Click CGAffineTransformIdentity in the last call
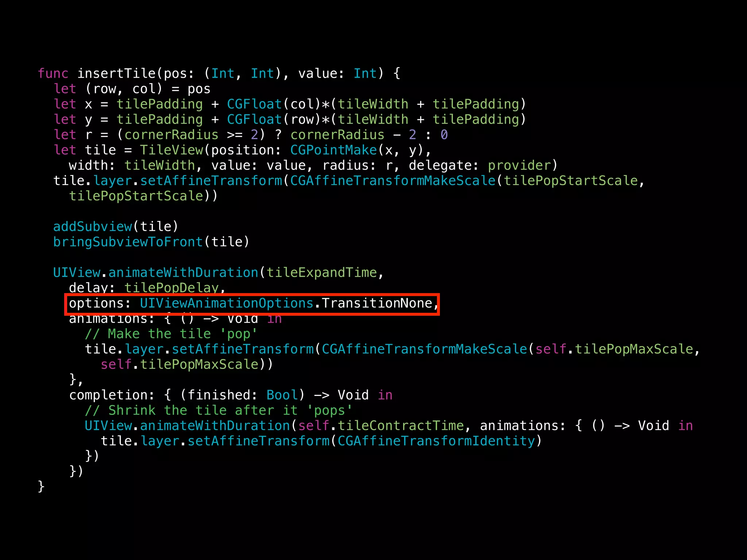The image size is (747, 560). tap(436, 441)
